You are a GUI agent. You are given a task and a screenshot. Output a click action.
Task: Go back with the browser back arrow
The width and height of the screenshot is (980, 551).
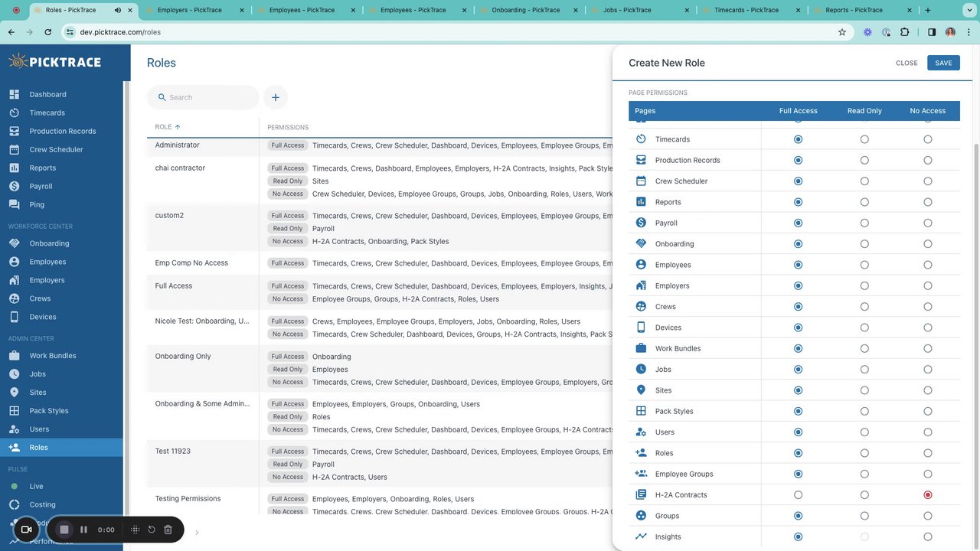(x=11, y=32)
